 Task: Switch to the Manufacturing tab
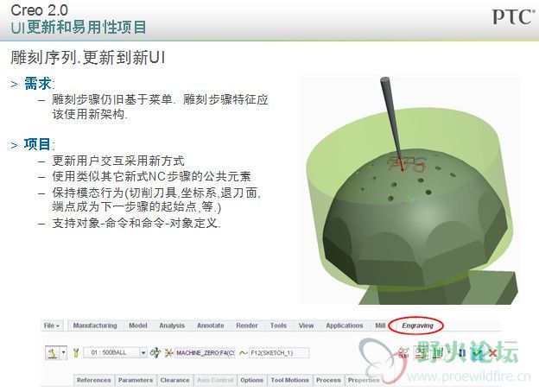coord(95,326)
